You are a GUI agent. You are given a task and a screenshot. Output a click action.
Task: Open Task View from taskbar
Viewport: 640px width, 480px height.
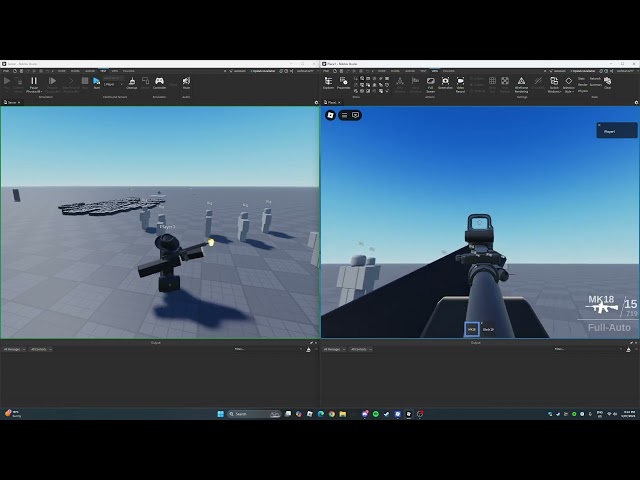[x=288, y=414]
